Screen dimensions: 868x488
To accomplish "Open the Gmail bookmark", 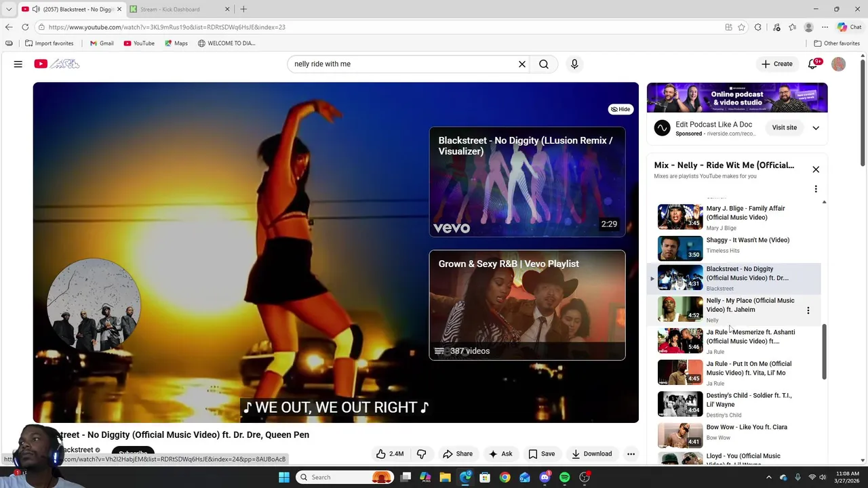I will [x=102, y=43].
